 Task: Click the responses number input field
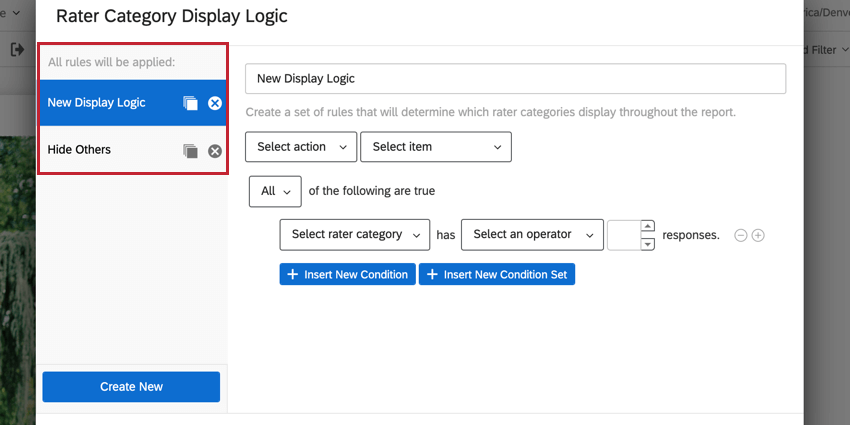click(x=623, y=235)
